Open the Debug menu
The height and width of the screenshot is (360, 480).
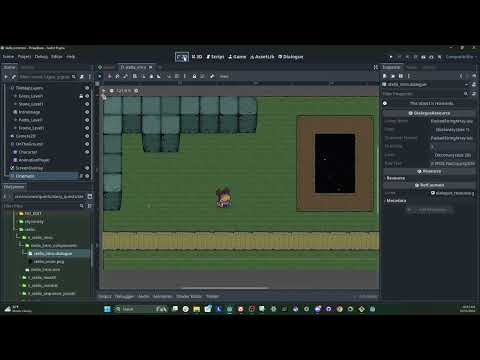pos(41,57)
